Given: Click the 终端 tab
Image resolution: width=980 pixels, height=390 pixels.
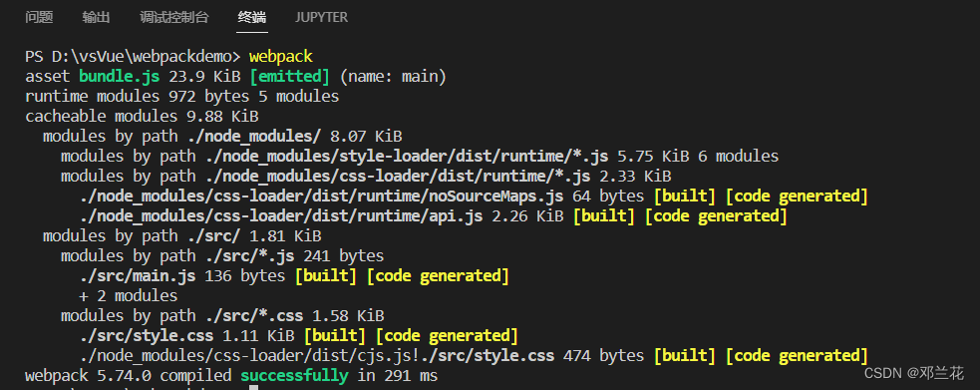Looking at the screenshot, I should click(252, 18).
